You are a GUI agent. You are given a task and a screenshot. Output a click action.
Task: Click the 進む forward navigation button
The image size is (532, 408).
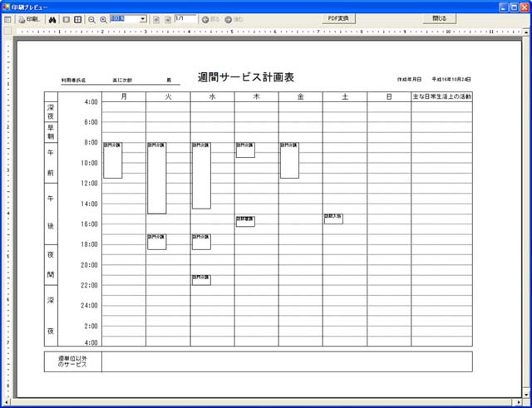pyautogui.click(x=233, y=18)
